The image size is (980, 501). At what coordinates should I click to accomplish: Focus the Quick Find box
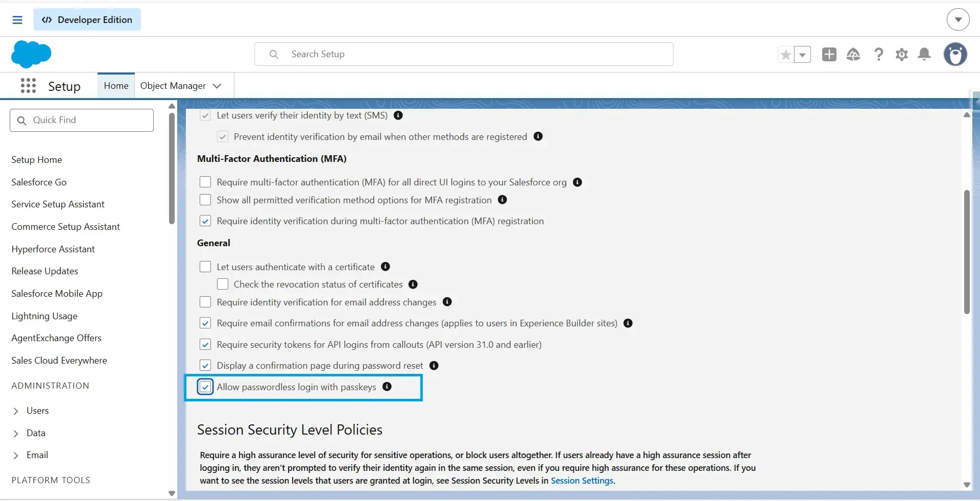pyautogui.click(x=82, y=120)
